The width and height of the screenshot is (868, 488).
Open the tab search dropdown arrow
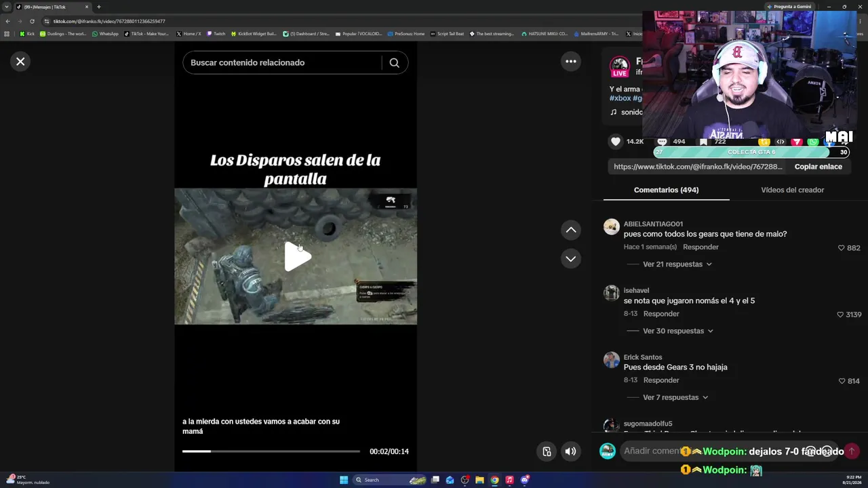7,7
